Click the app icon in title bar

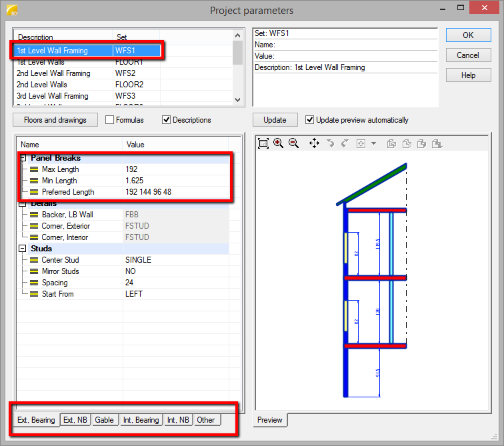coord(11,11)
